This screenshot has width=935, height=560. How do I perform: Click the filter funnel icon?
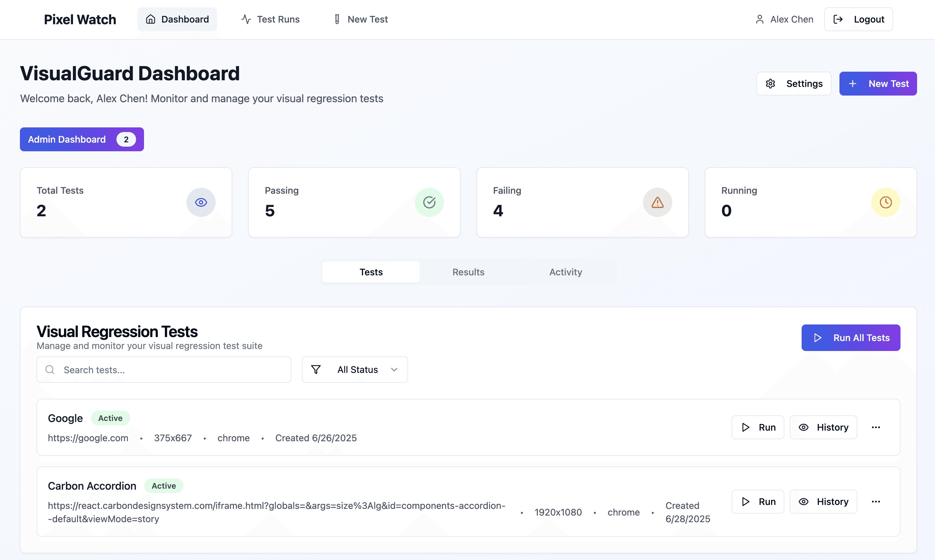(316, 370)
